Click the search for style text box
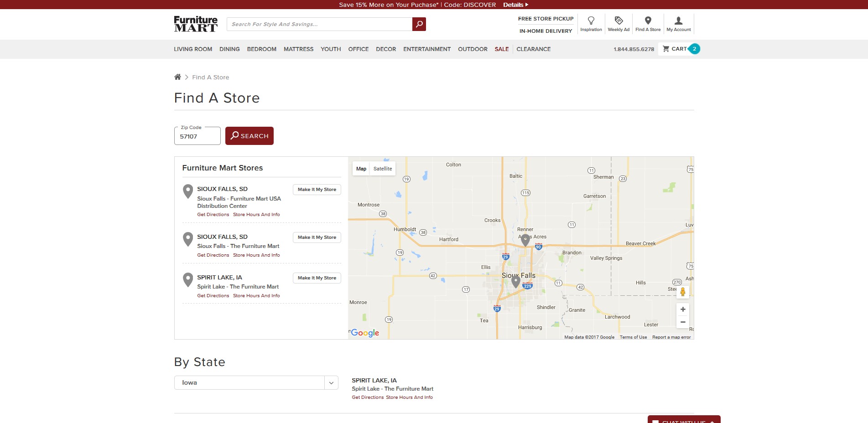Screen dimensions: 868x423 tap(319, 24)
